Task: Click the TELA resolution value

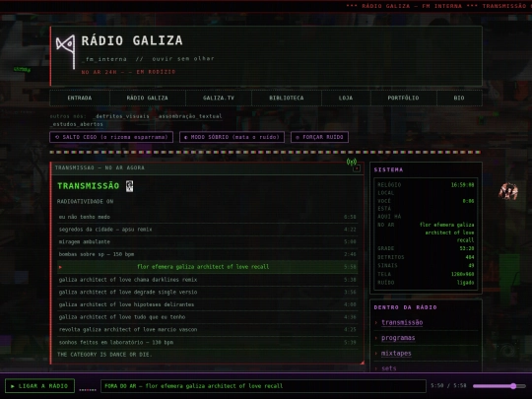Action: pyautogui.click(x=463, y=274)
